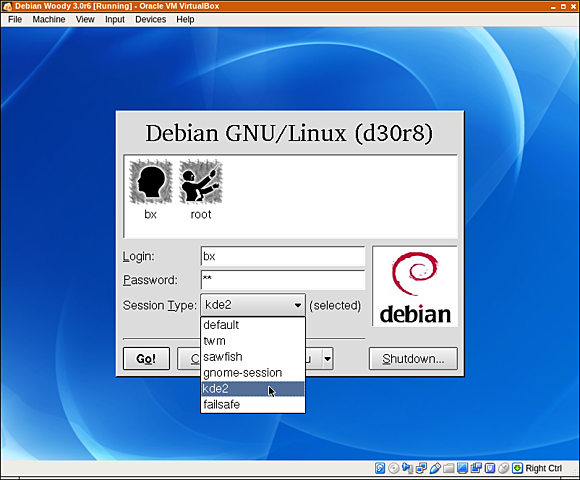Click the Go! button

click(x=146, y=358)
